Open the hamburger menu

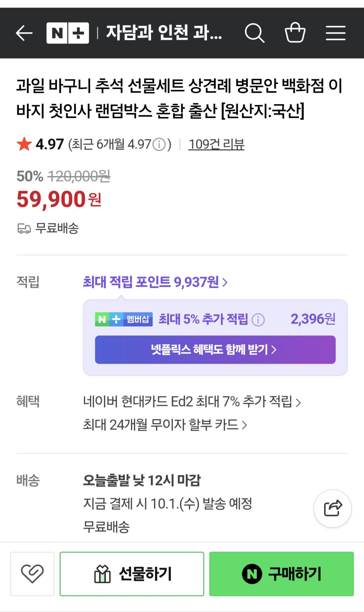coord(336,33)
